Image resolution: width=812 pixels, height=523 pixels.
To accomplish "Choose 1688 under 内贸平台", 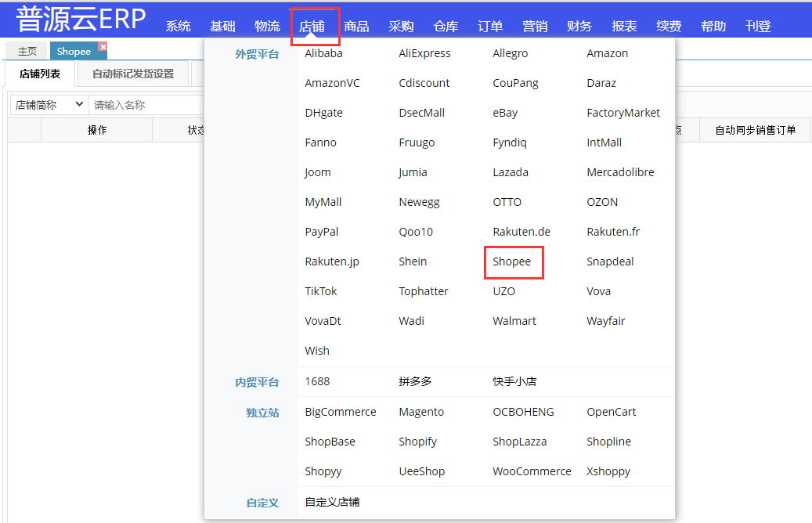I will point(317,381).
